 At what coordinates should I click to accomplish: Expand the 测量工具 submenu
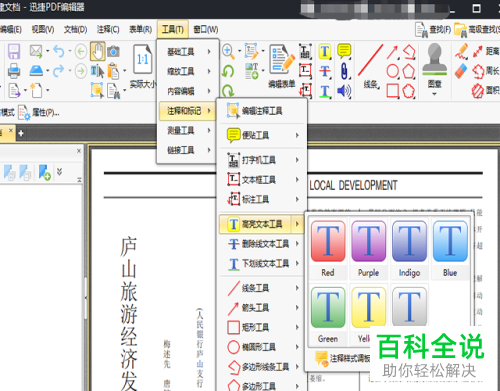pos(188,130)
